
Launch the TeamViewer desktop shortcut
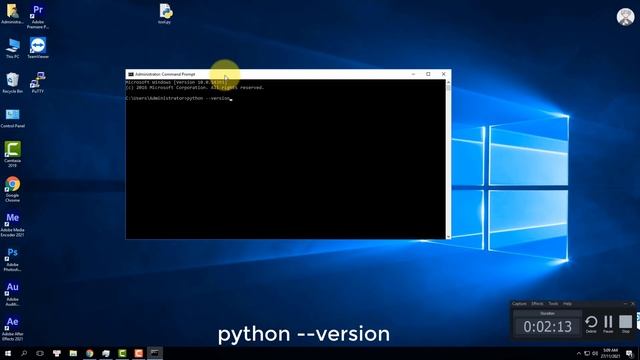point(38,48)
